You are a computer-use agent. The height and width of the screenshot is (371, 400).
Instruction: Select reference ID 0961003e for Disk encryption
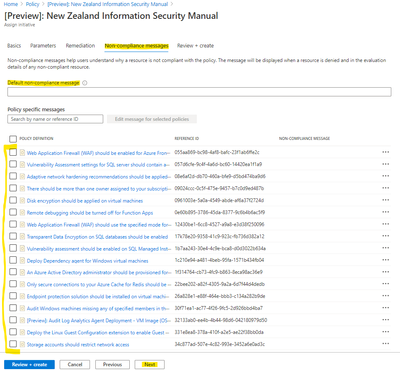pos(219,200)
